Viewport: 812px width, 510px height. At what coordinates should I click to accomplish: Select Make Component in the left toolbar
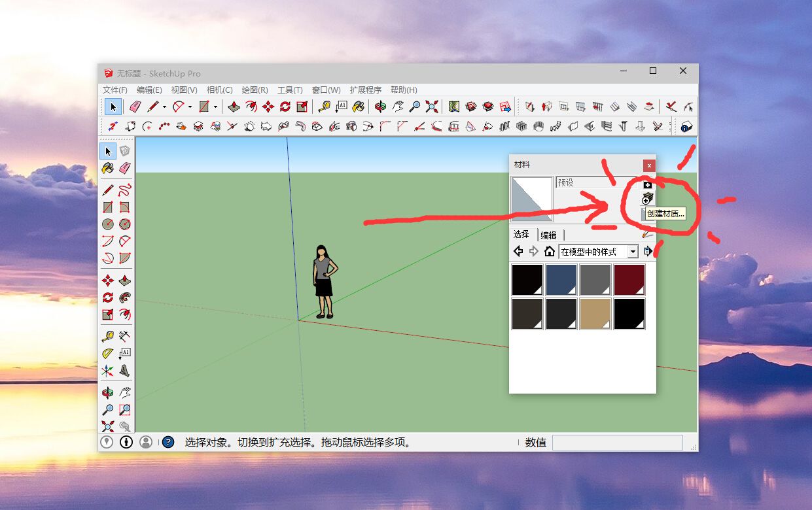click(x=125, y=151)
